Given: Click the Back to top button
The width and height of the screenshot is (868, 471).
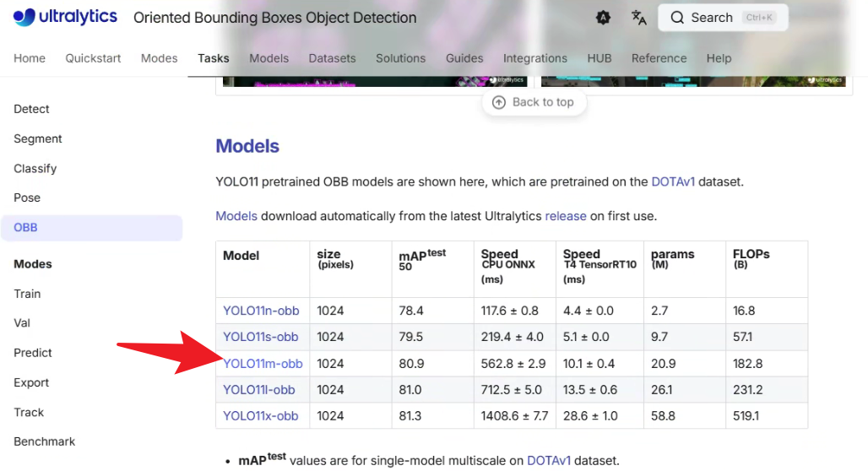Looking at the screenshot, I should (534, 102).
